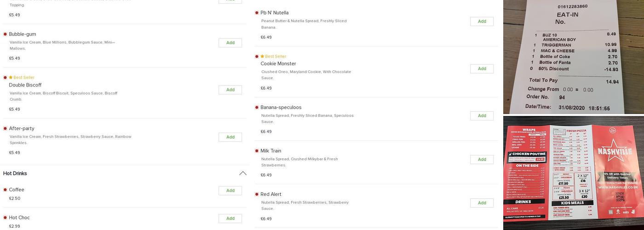
Task: Add Coffee to the basket
Action: [x=230, y=190]
